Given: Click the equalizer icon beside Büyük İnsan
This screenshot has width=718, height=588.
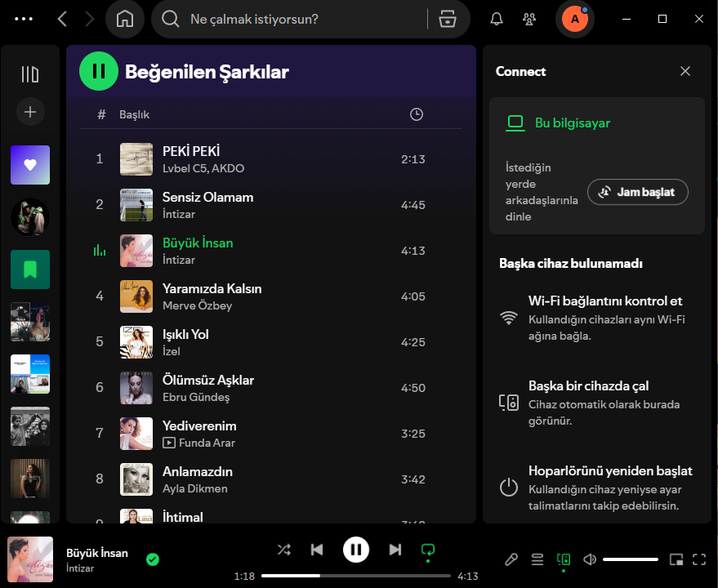Looking at the screenshot, I should click(x=100, y=251).
